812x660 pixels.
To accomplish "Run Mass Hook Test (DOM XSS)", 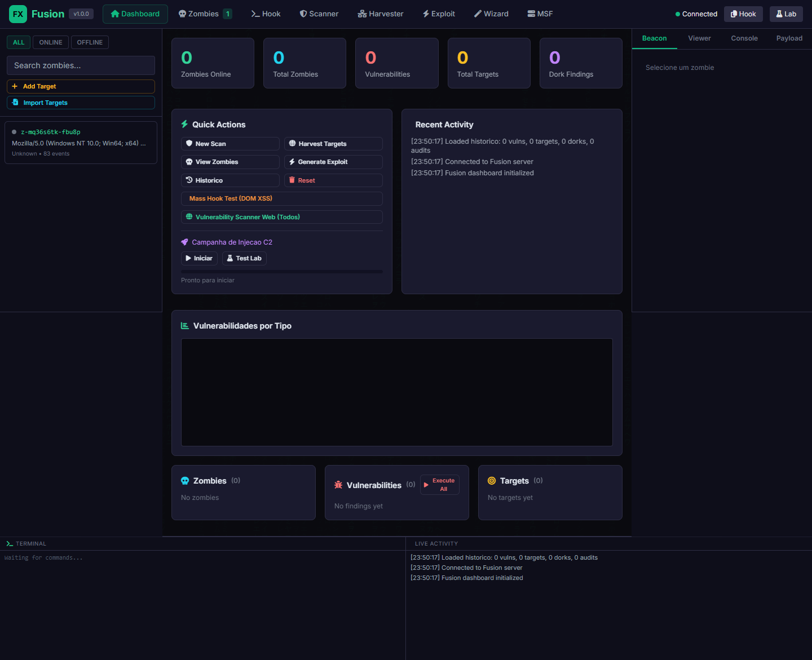I will tap(282, 198).
